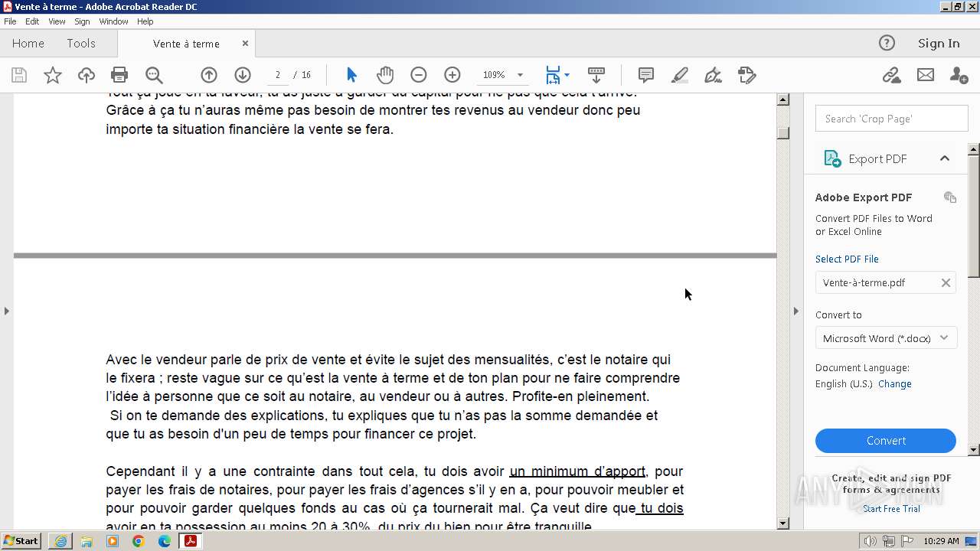Choose the Selection arrow tool

[x=351, y=75]
